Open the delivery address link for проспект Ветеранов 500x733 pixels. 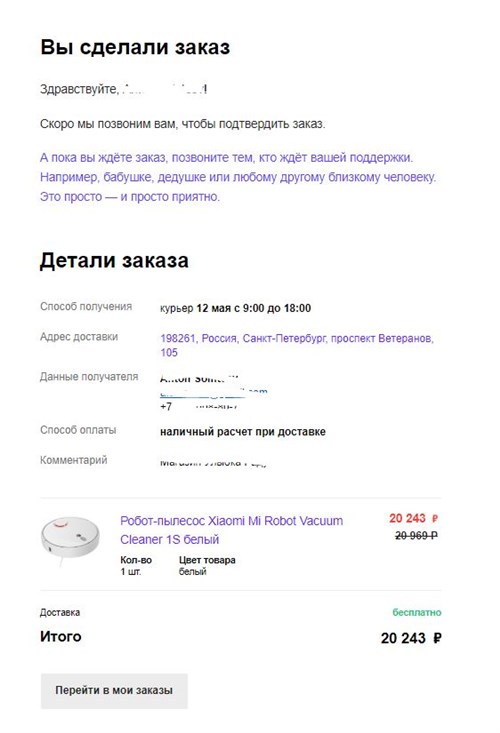click(297, 345)
